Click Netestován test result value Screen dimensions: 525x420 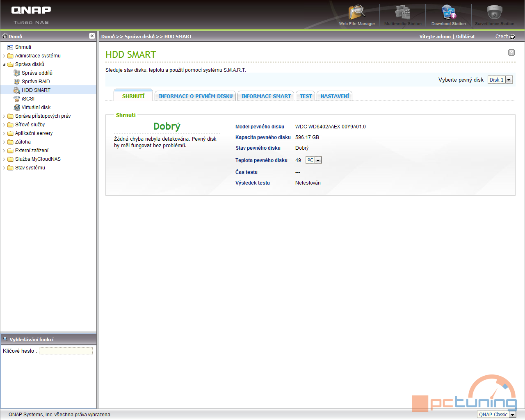coord(308,183)
